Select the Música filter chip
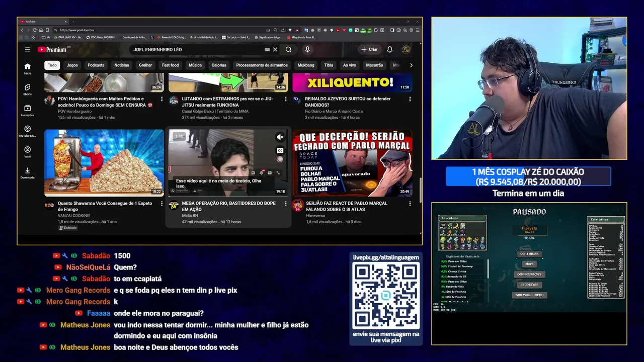Viewport: 644px width, 362px height. (x=195, y=65)
